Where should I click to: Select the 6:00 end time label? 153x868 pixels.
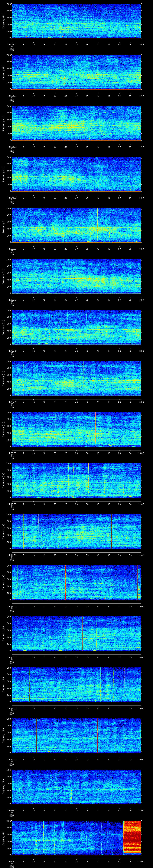pyautogui.click(x=141, y=249)
